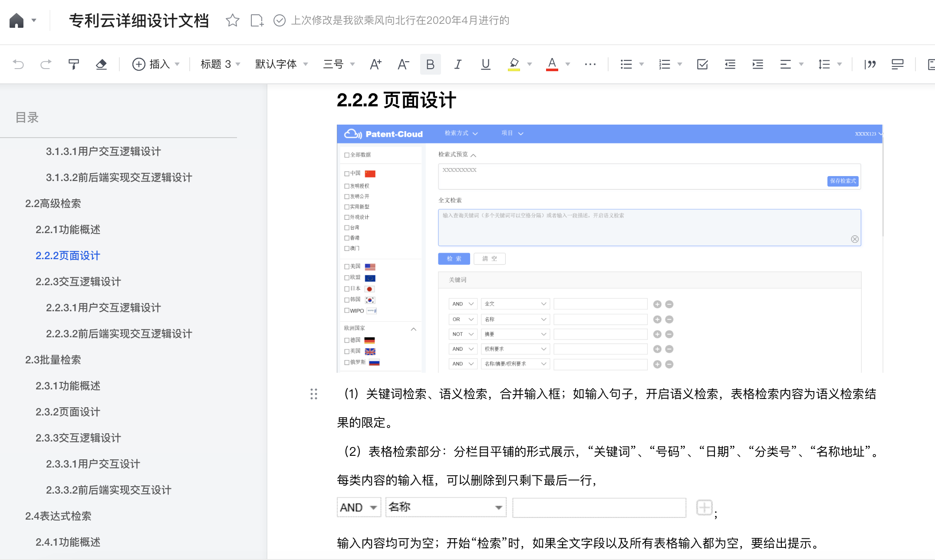Image resolution: width=935 pixels, height=560 pixels.
Task: Click the last-modified info text
Action: pos(400,20)
